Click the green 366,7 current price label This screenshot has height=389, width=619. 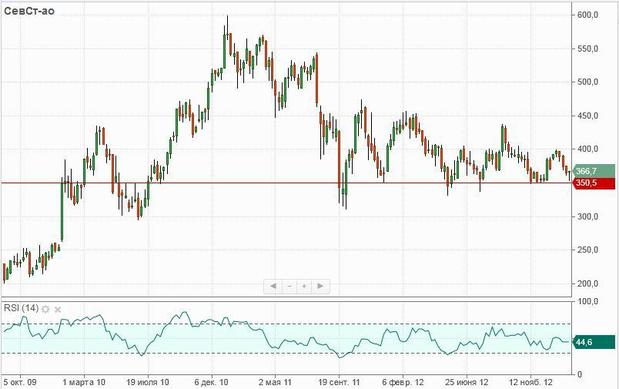[594, 171]
